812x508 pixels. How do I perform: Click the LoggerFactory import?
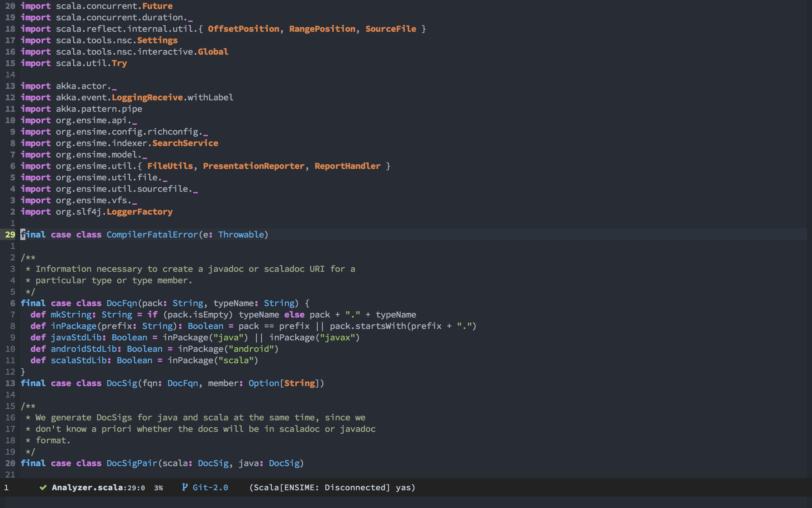coord(140,212)
